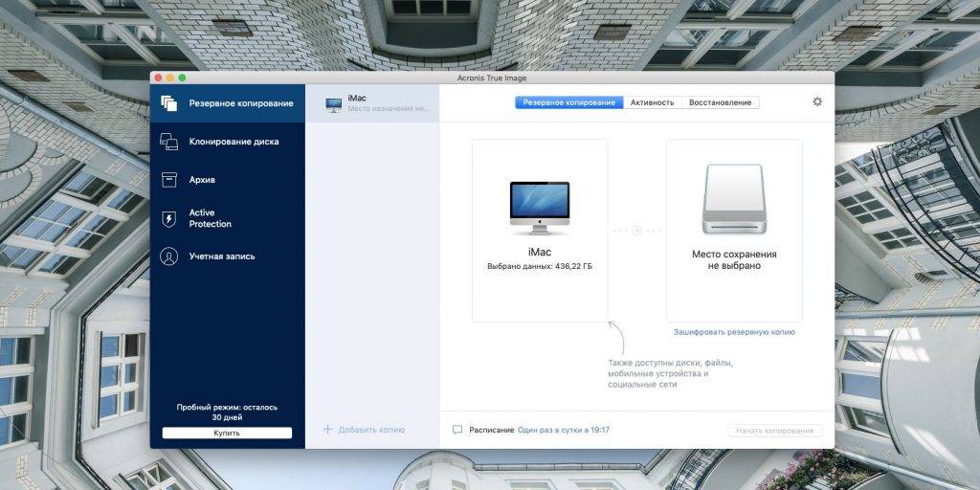
Task: Click the yellow minimize window button
Action: point(170,78)
